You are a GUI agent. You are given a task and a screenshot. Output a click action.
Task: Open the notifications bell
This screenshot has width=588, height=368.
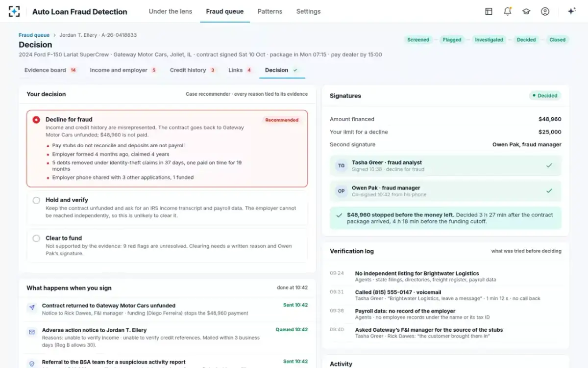click(x=508, y=11)
